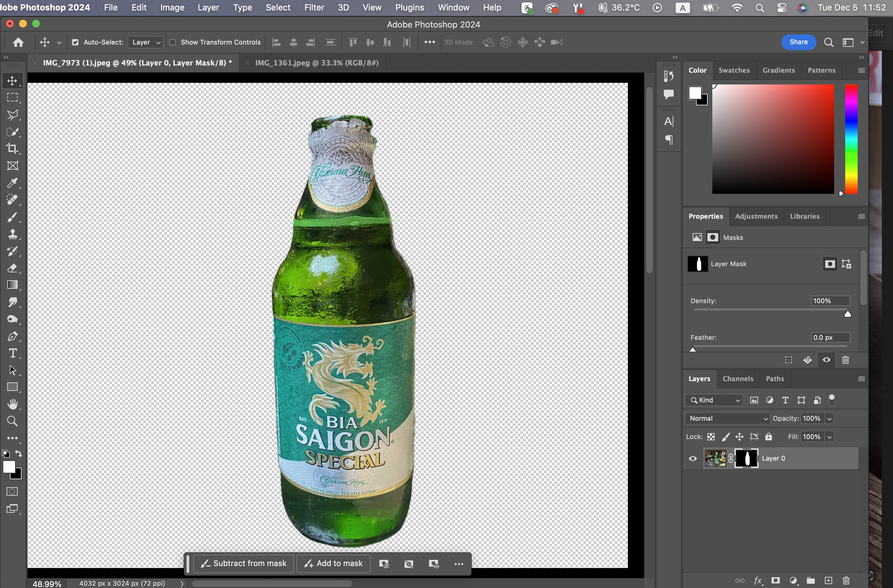Select the Eyedropper tool
The image size is (893, 588).
point(12,183)
